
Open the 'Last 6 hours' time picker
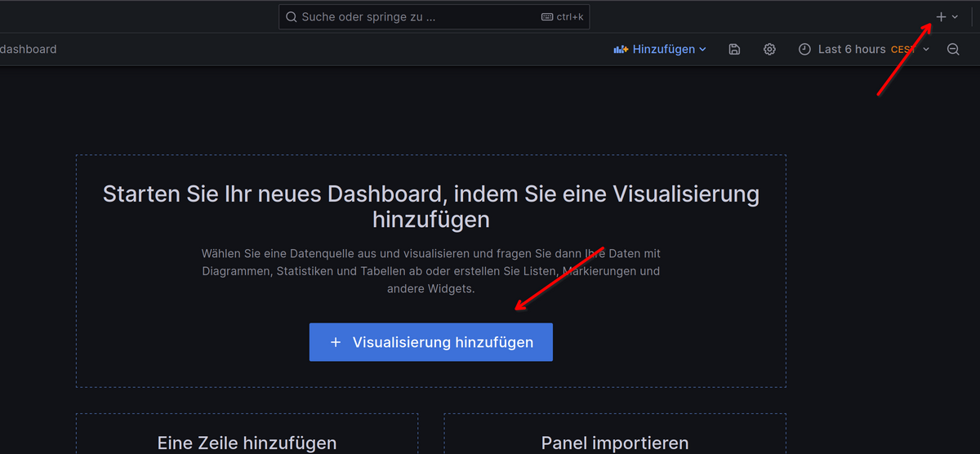(864, 49)
